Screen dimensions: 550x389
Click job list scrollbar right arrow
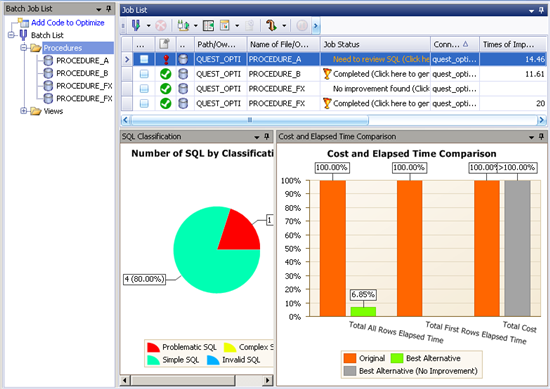pos(542,120)
